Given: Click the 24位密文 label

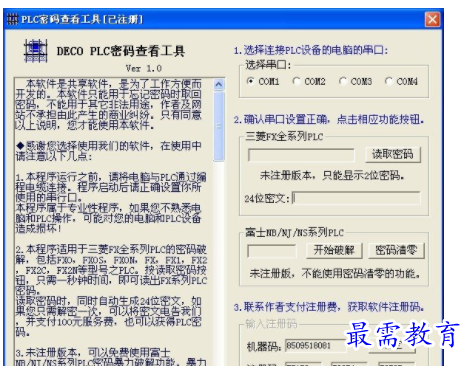Looking at the screenshot, I should 267,199.
